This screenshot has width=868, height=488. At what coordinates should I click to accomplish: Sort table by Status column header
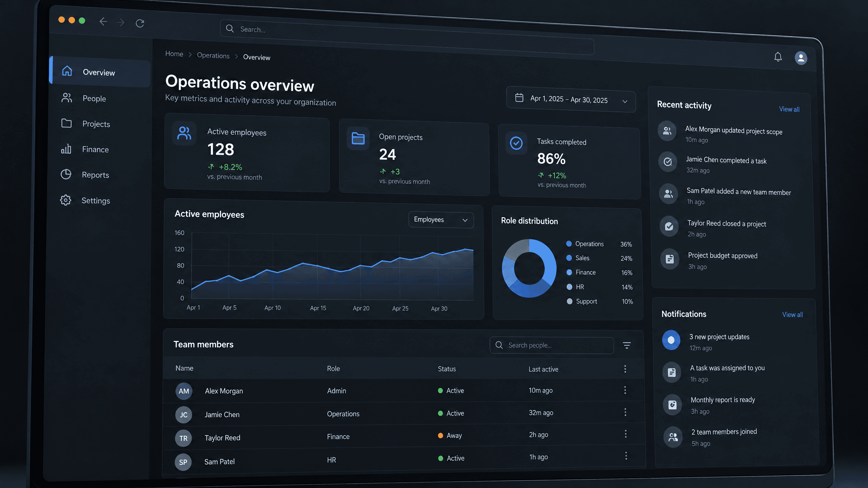pyautogui.click(x=447, y=369)
